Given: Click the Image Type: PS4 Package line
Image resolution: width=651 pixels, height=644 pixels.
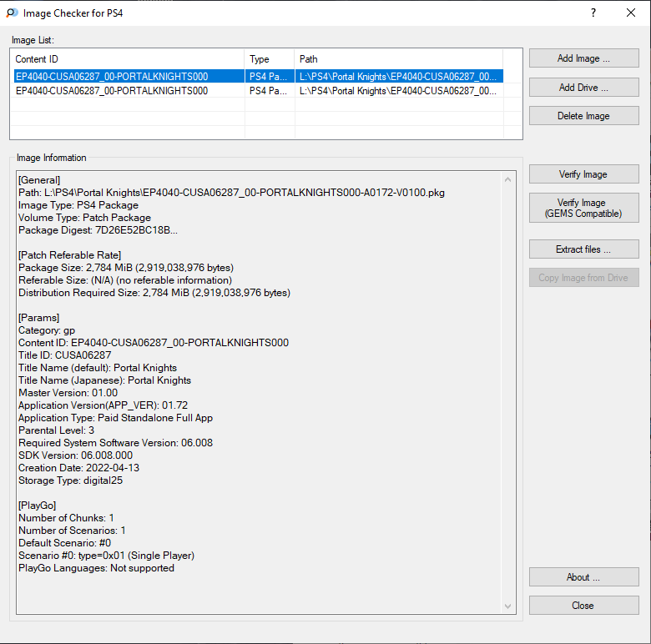Looking at the screenshot, I should pyautogui.click(x=78, y=205).
